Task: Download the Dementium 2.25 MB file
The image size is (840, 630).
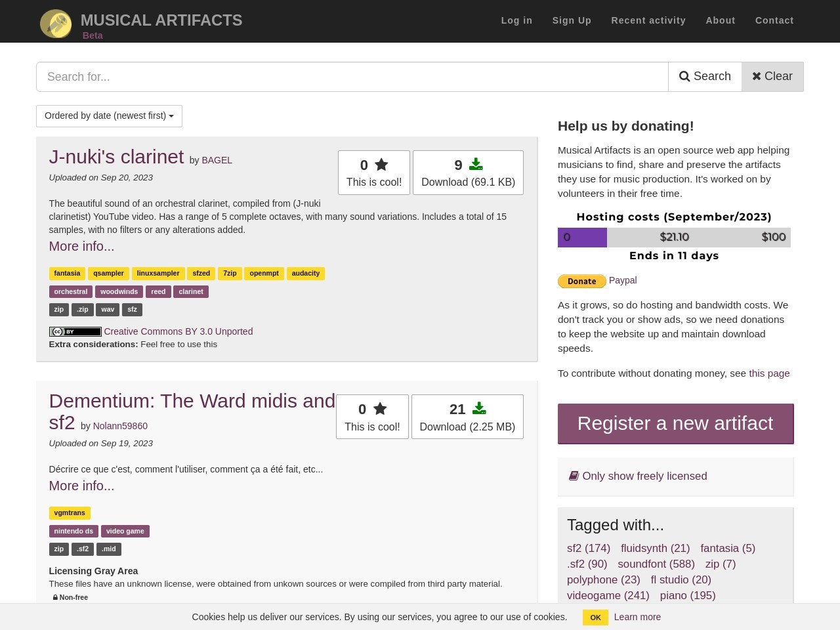Action: pyautogui.click(x=467, y=417)
